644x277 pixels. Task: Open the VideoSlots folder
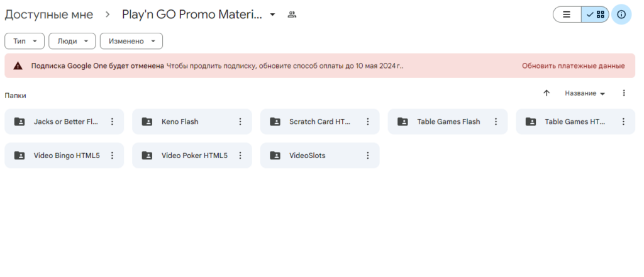(x=308, y=155)
